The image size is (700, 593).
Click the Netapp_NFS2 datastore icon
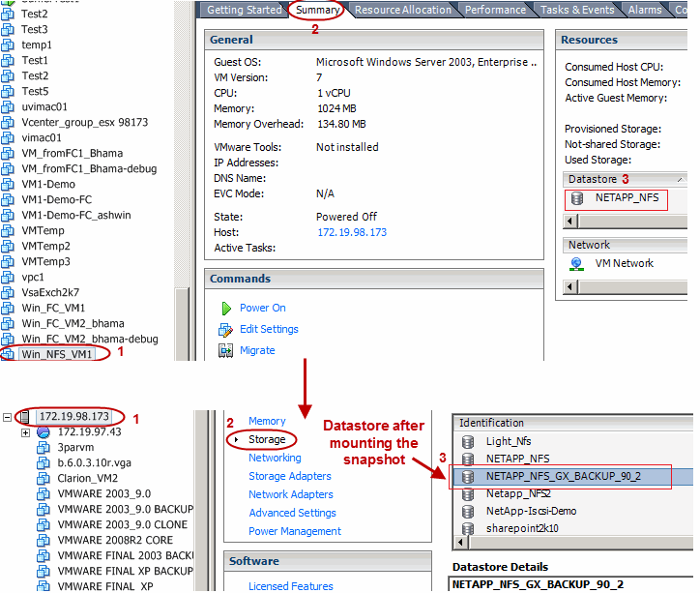[467, 494]
